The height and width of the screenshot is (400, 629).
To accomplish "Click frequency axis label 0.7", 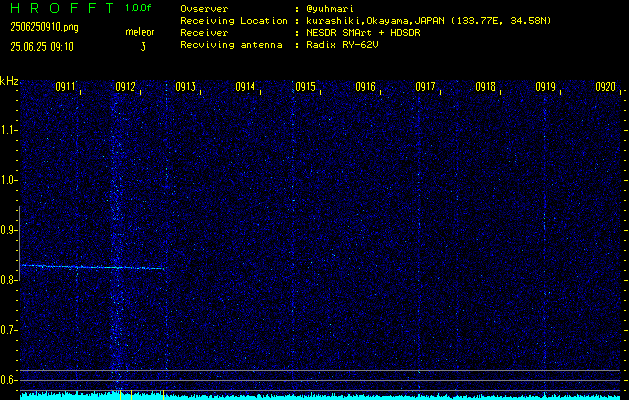I will (8, 330).
